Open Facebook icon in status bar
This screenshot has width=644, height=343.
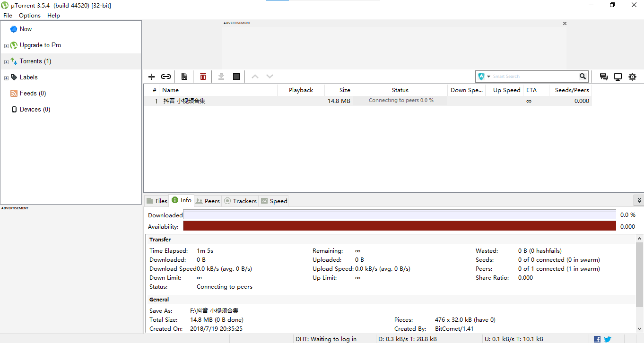pyautogui.click(x=597, y=339)
